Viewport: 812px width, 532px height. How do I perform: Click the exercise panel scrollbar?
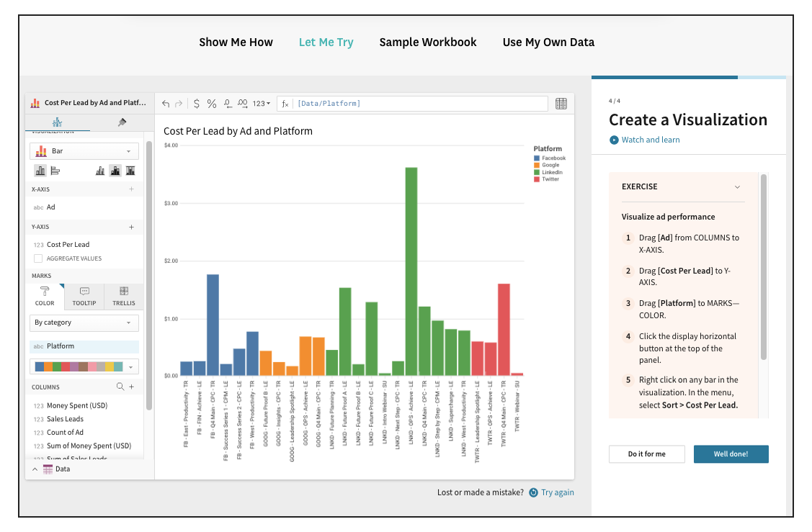[763, 267]
